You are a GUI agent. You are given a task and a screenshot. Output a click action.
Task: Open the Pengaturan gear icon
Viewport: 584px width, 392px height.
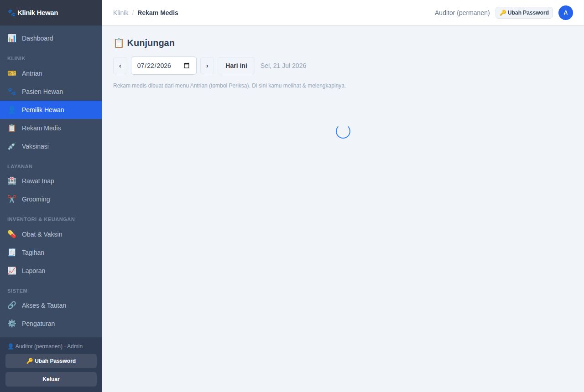(x=12, y=324)
